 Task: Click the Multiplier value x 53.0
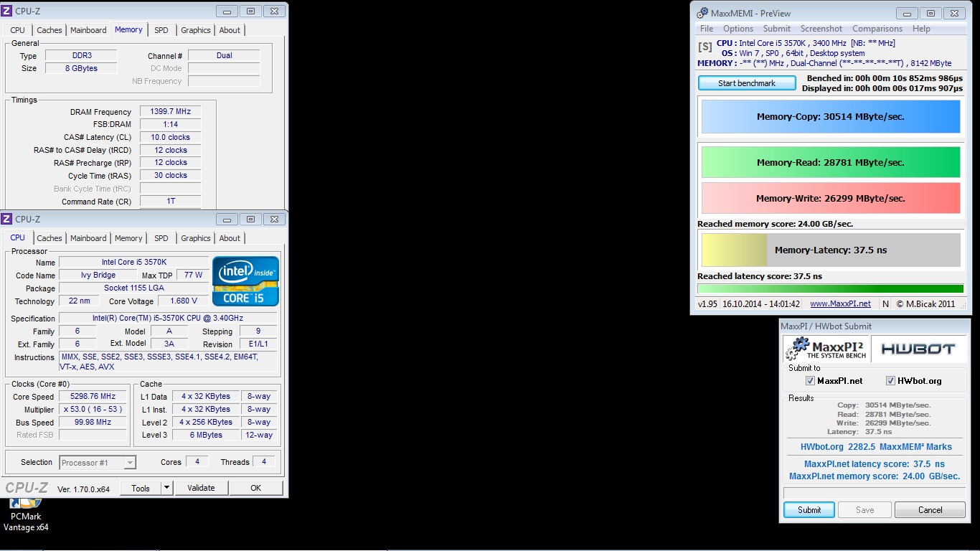click(93, 410)
